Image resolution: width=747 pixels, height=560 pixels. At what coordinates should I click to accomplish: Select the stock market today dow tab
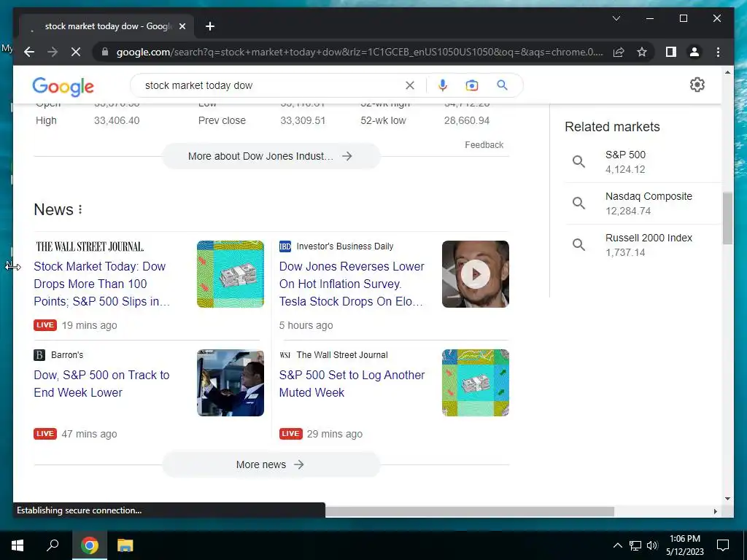pos(107,26)
